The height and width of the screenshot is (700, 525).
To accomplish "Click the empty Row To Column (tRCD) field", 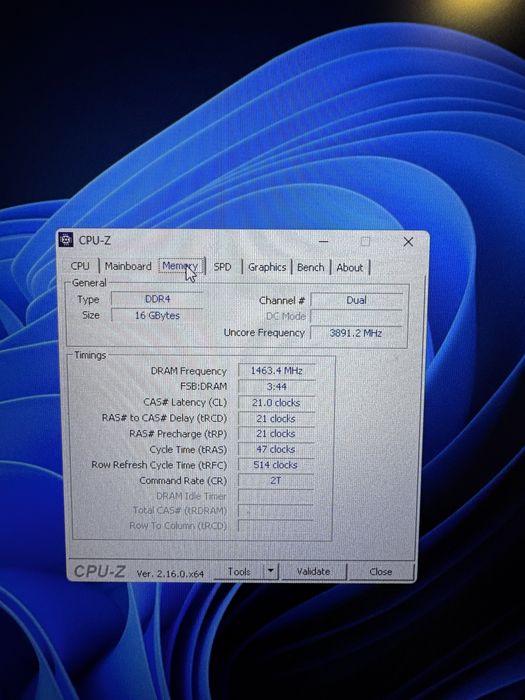I will tap(276, 525).
